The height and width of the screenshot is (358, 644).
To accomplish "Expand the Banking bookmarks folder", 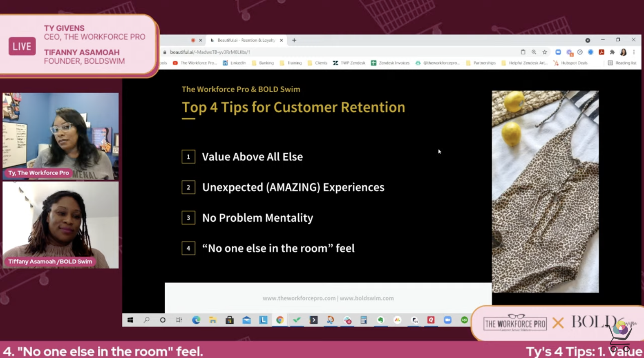I will point(263,63).
